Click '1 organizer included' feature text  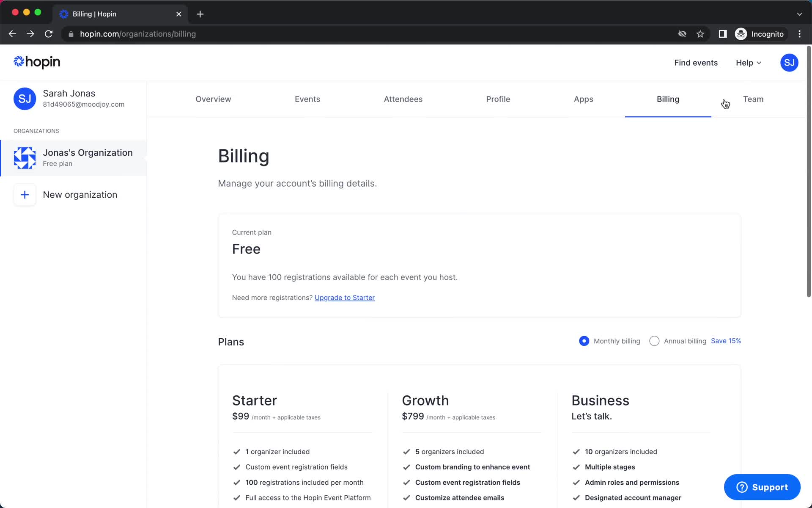pos(277,452)
